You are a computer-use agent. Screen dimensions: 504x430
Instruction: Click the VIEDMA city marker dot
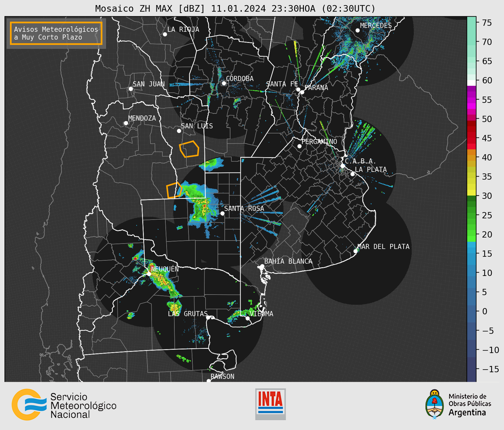tap(248, 318)
